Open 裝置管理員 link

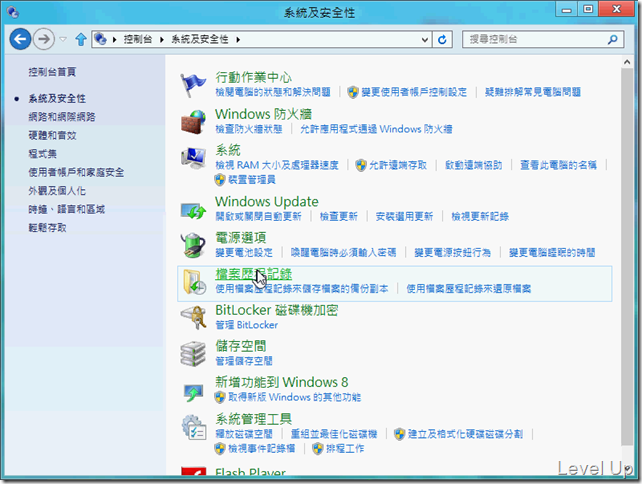(x=251, y=180)
